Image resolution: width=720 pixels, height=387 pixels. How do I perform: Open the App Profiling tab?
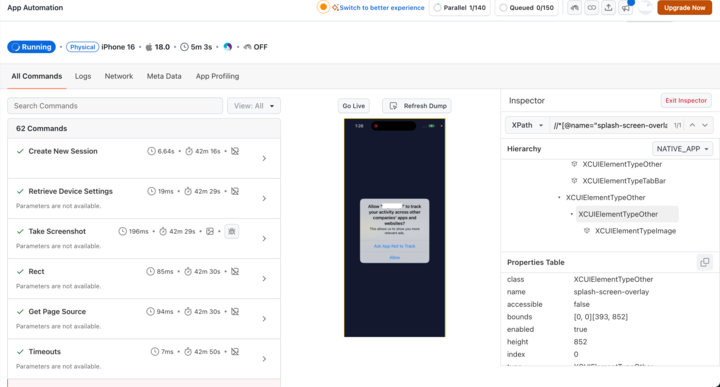pyautogui.click(x=217, y=76)
